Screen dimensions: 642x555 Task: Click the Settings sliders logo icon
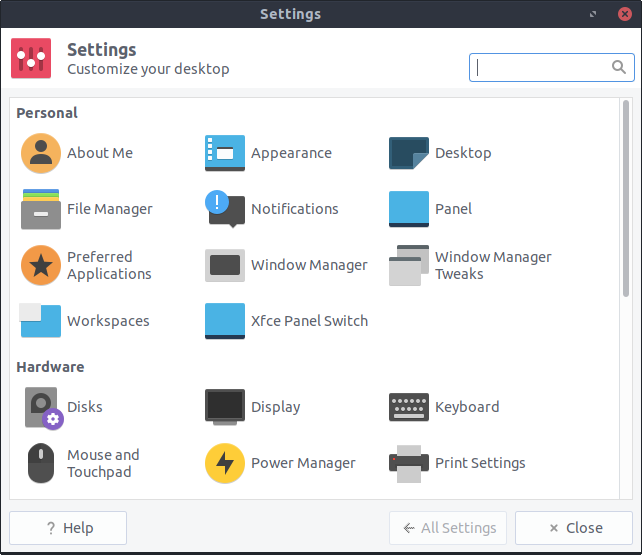click(x=31, y=58)
